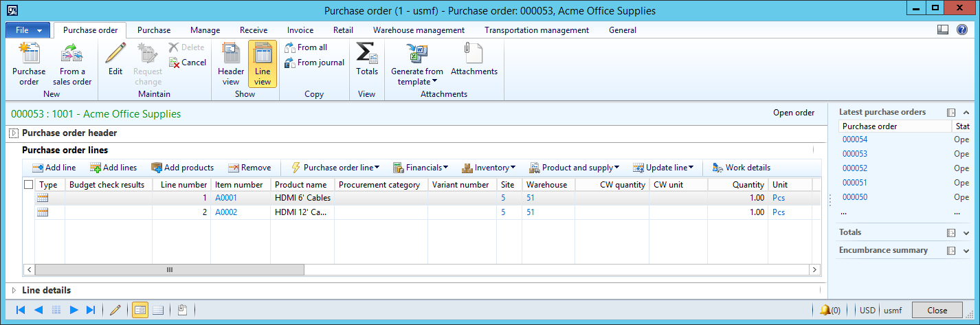Open the Warehouse management tab
The height and width of the screenshot is (325, 980).
[x=419, y=30]
